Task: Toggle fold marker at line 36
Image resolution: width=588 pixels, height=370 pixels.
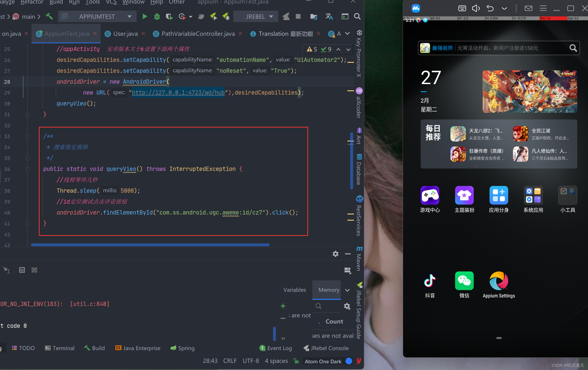Action: [x=27, y=169]
